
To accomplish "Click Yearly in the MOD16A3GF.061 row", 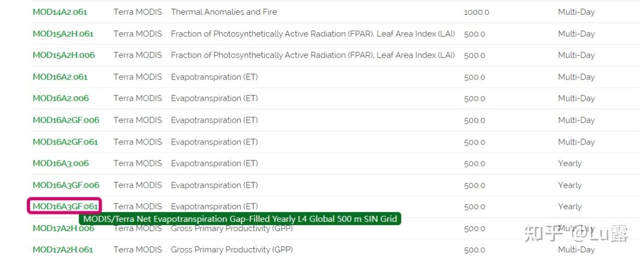I will pyautogui.click(x=570, y=207).
